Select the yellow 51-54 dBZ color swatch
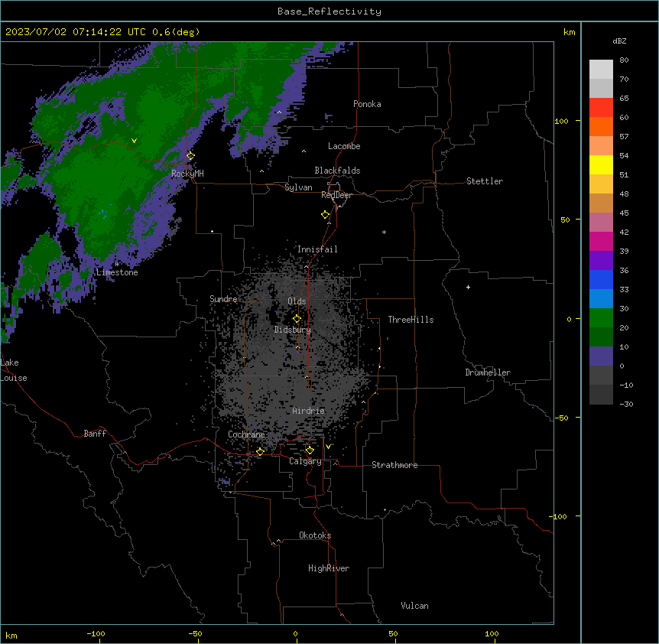The height and width of the screenshot is (644, 659). pos(601,164)
